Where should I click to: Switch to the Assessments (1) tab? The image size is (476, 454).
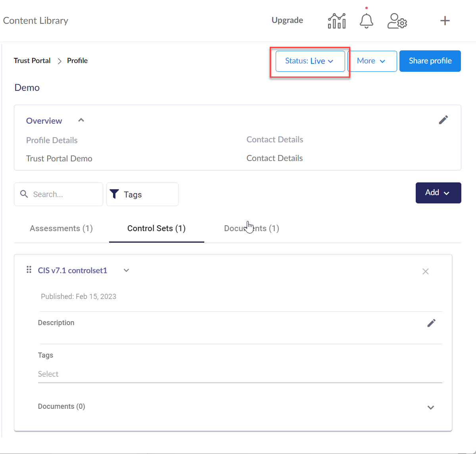[x=61, y=228]
